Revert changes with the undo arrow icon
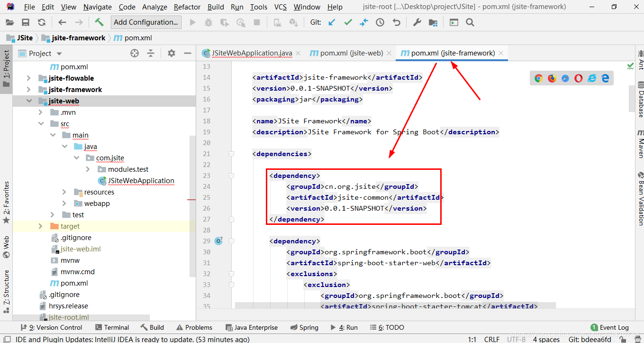 [396, 22]
